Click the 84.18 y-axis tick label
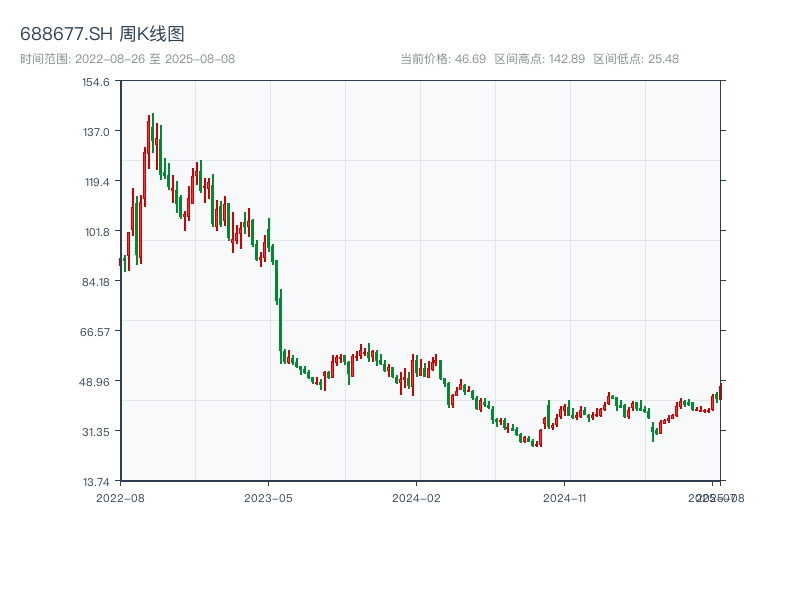 (96, 281)
